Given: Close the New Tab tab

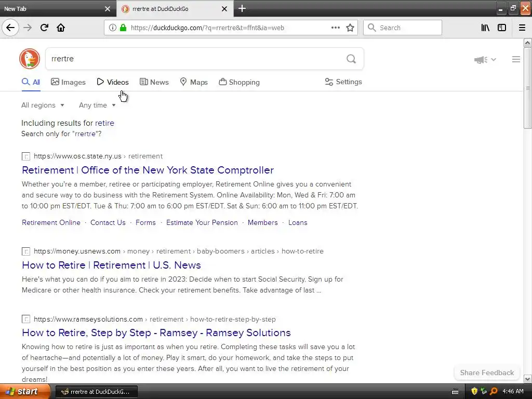Looking at the screenshot, I should click(x=107, y=9).
